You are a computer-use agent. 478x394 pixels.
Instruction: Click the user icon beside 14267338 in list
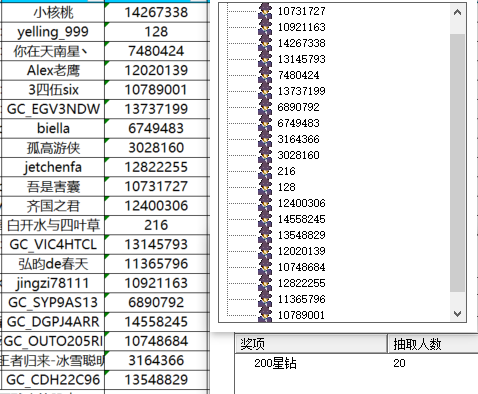pyautogui.click(x=265, y=43)
